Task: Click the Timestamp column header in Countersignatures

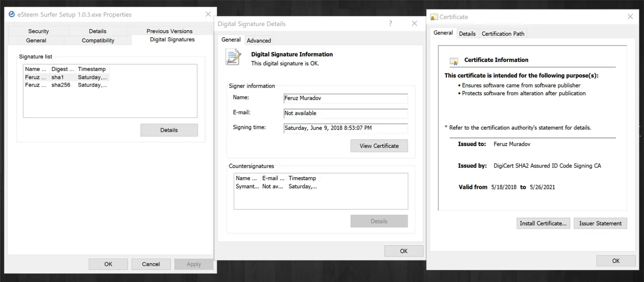Action: (x=303, y=178)
